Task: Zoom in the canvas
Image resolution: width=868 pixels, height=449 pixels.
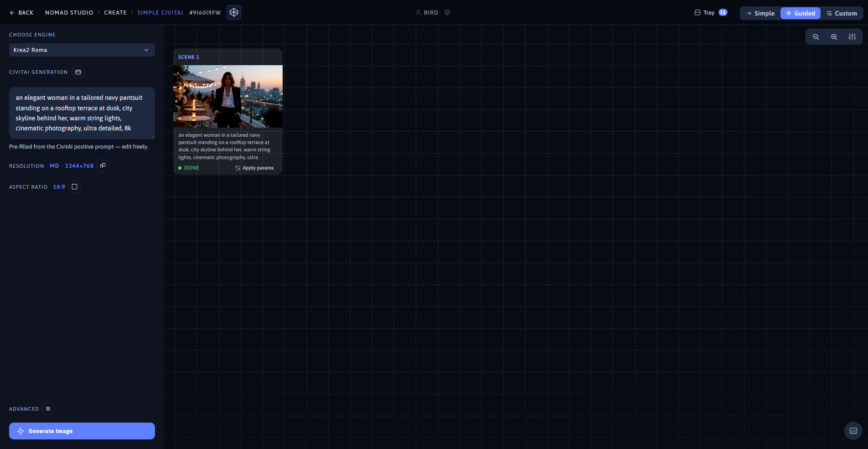Action: [834, 37]
